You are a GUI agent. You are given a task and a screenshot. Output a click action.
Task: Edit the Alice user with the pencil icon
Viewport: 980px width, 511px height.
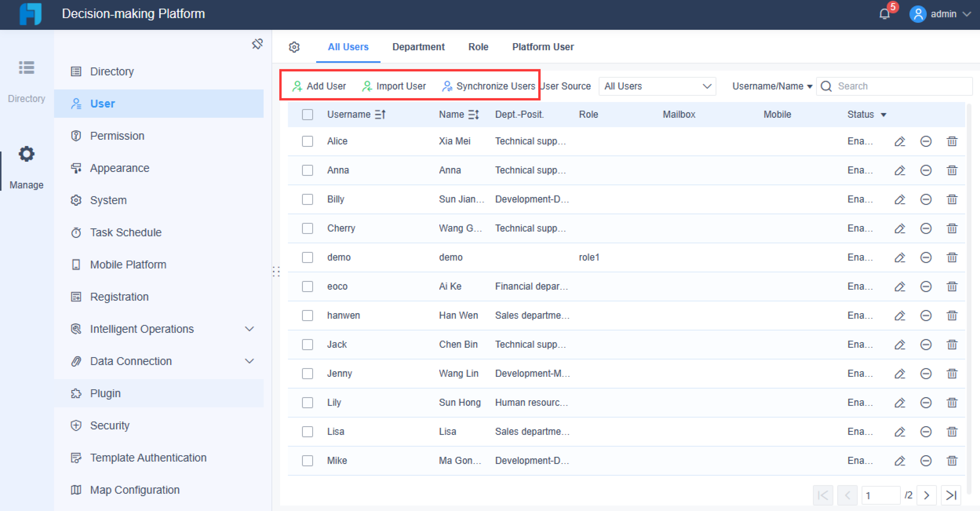[x=900, y=141]
